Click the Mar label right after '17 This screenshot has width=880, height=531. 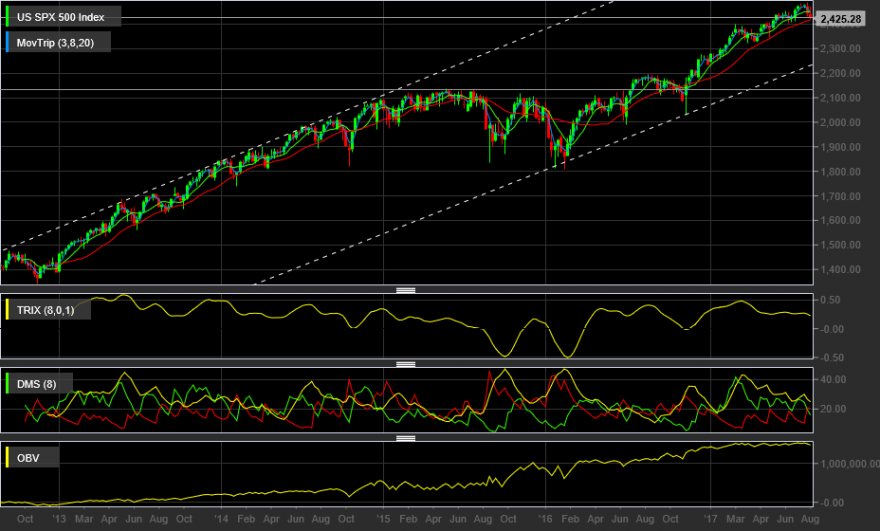736,519
